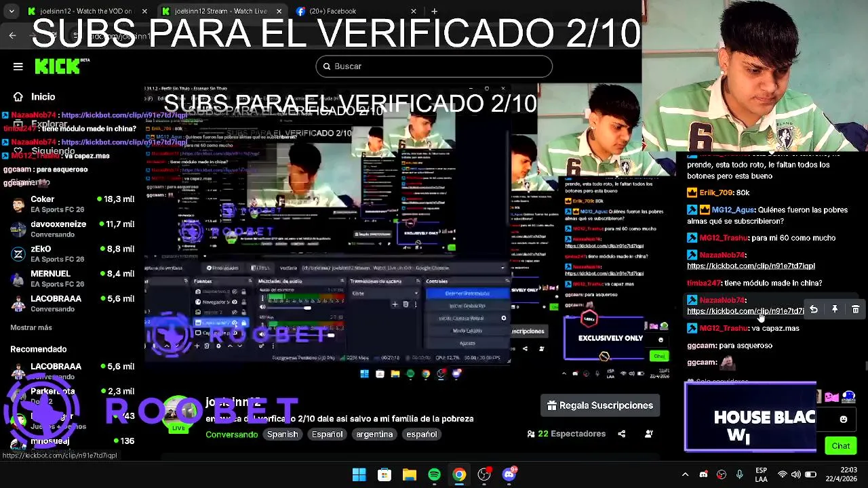This screenshot has height=488, width=868.
Task: Open the ESP LAA language switcher
Action: click(762, 475)
